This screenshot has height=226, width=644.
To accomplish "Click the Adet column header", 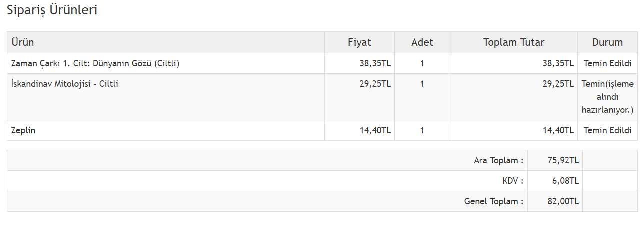I will click(422, 43).
